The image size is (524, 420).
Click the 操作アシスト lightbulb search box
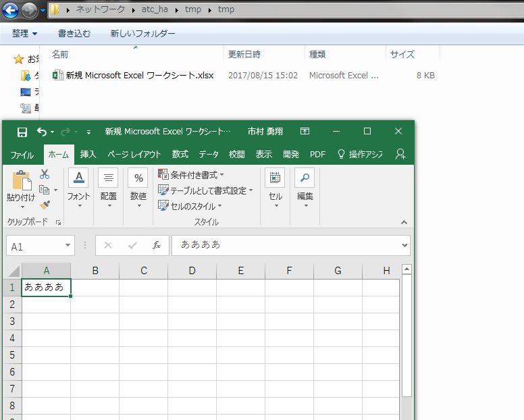point(361,155)
